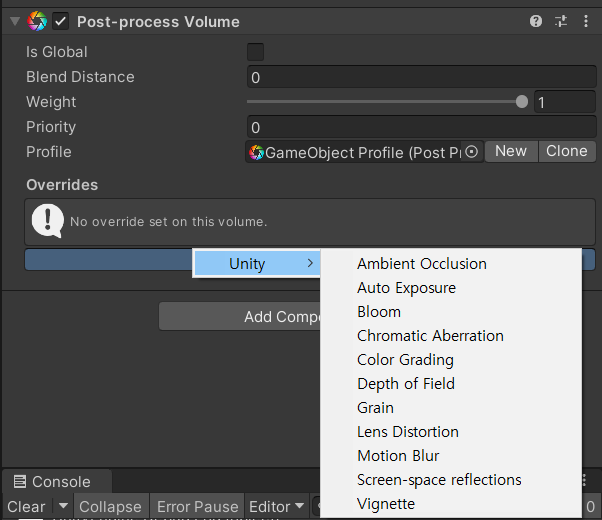This screenshot has width=602, height=520.
Task: Click the Add Component button
Action: (240, 316)
